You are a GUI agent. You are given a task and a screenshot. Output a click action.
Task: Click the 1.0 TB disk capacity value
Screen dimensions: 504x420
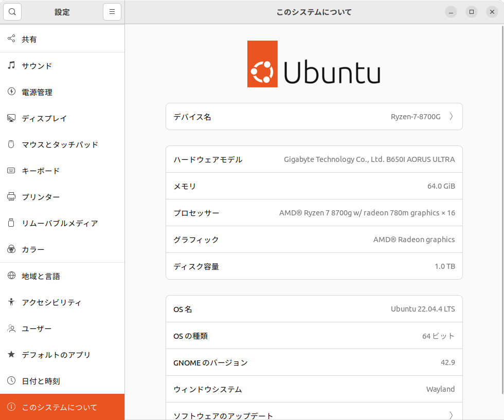(x=445, y=266)
